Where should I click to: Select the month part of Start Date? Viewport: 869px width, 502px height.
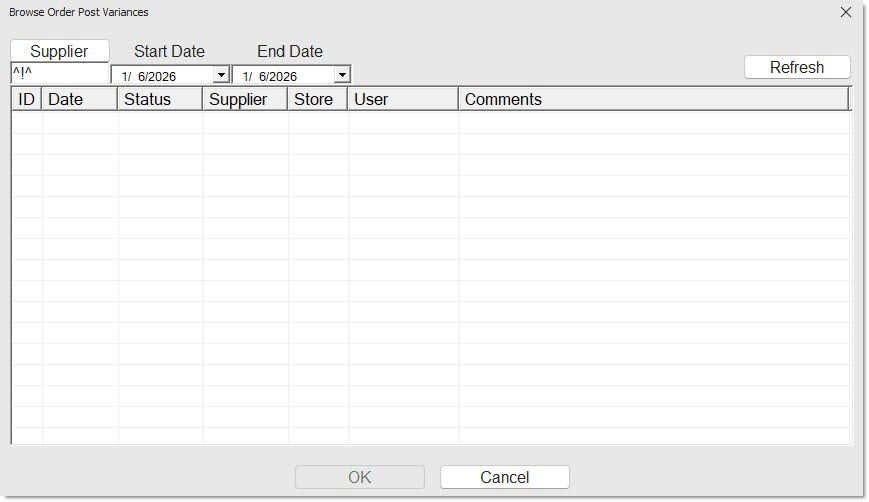[125, 76]
